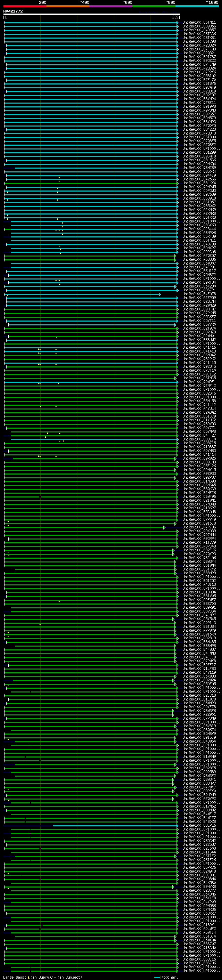
Task: Select the UniRef100_A9PBN3 row label
Action: [199, 110]
